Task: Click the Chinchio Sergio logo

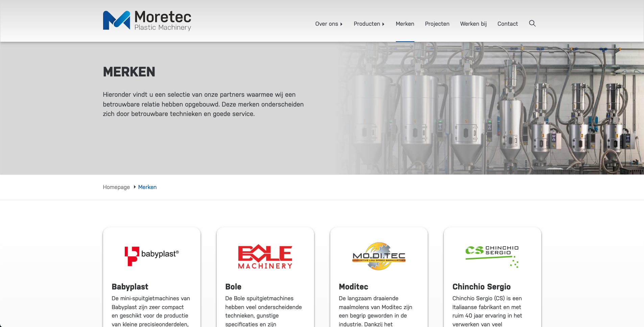Action: click(492, 256)
